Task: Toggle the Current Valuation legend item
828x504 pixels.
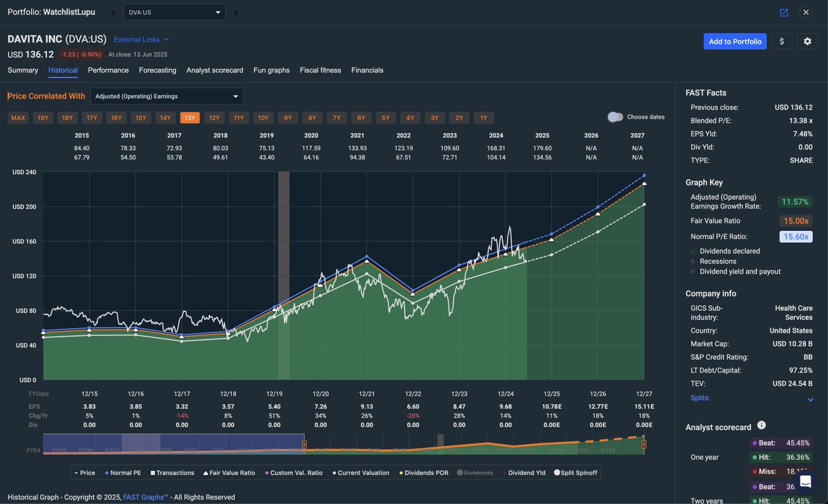Action: click(x=360, y=473)
